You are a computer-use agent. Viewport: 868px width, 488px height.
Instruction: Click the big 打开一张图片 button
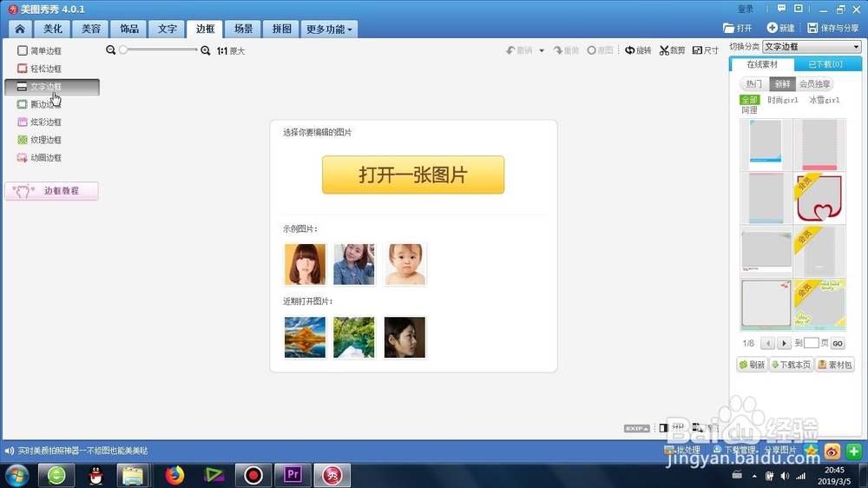(x=413, y=175)
